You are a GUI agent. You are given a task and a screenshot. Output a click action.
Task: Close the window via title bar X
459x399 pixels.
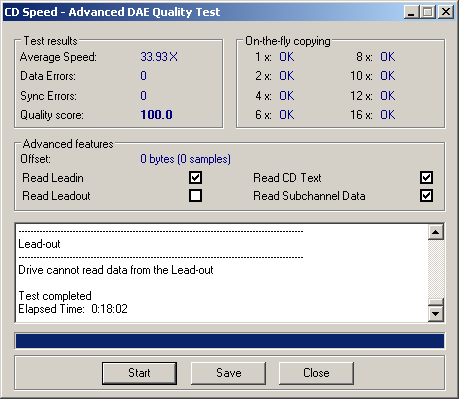(x=446, y=12)
